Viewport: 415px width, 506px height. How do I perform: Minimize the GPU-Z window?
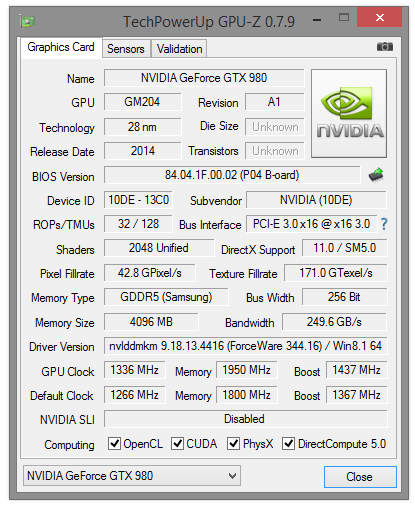[x=317, y=21]
